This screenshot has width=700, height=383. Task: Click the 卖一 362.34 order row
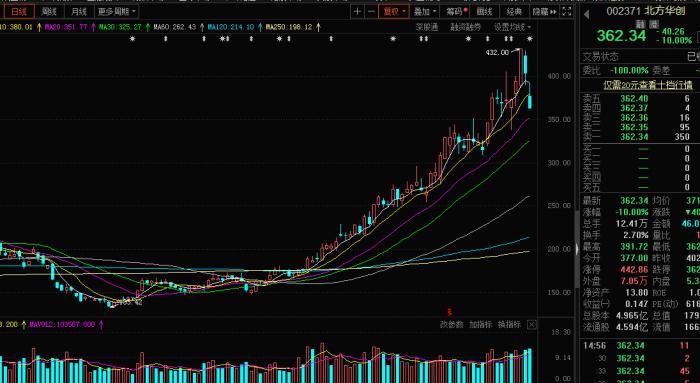(x=639, y=137)
